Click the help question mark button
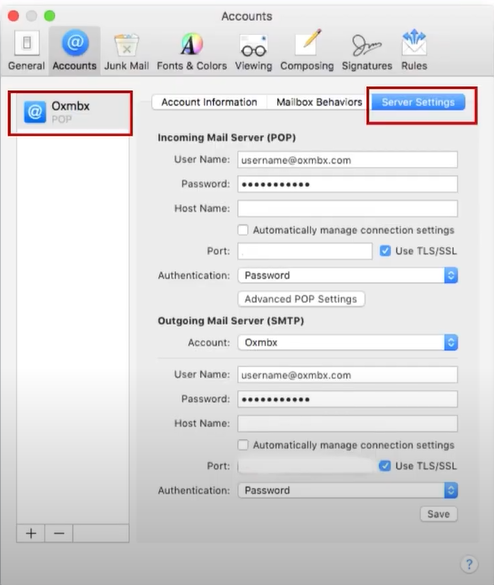 tap(469, 564)
